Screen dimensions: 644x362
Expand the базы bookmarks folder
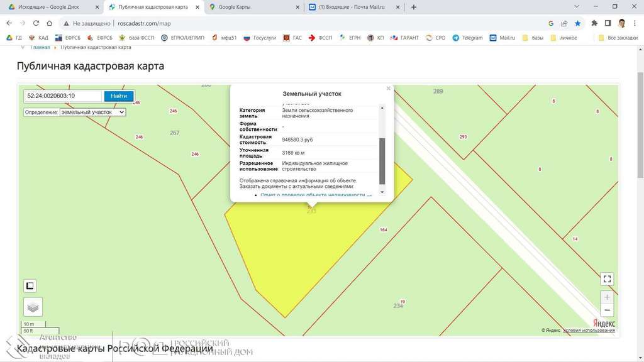click(533, 38)
